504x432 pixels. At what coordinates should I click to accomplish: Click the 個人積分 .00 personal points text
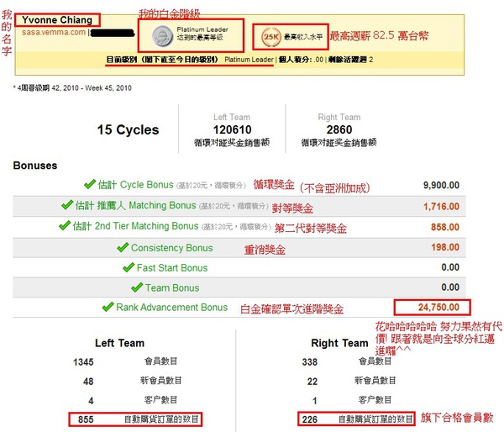click(x=301, y=60)
